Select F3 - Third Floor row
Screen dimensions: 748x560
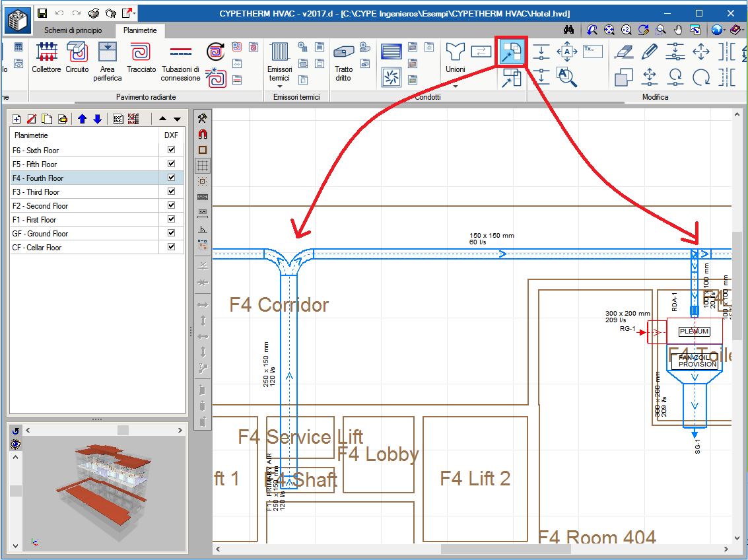(x=97, y=192)
